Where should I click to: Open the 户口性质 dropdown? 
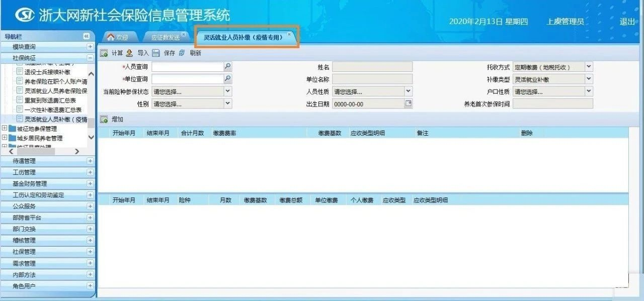coord(589,91)
